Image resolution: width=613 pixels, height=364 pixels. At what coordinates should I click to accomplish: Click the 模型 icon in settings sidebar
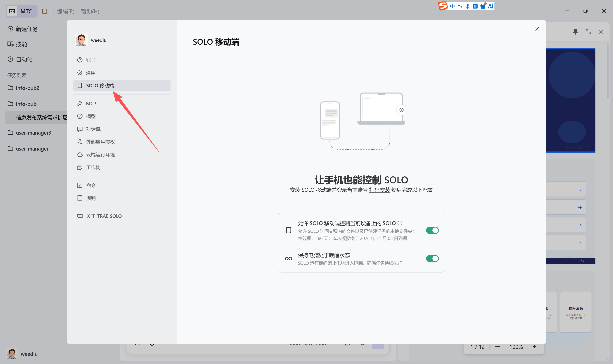pyautogui.click(x=80, y=116)
